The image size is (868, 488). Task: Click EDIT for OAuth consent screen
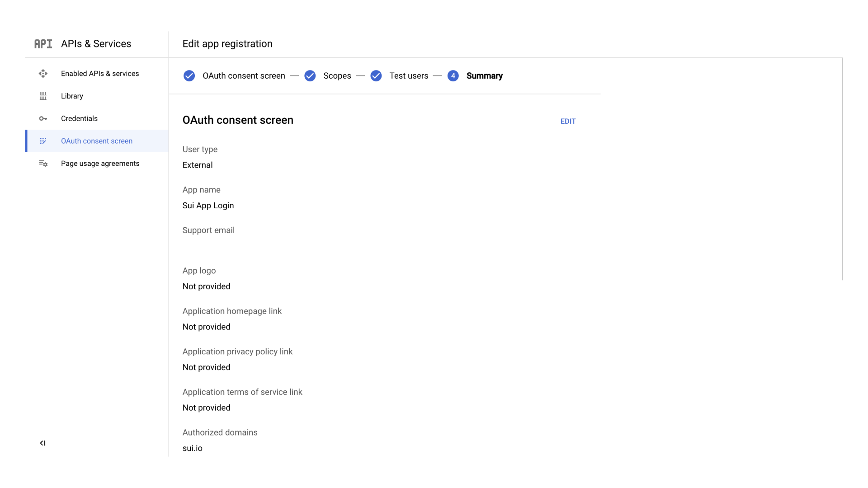[568, 121]
